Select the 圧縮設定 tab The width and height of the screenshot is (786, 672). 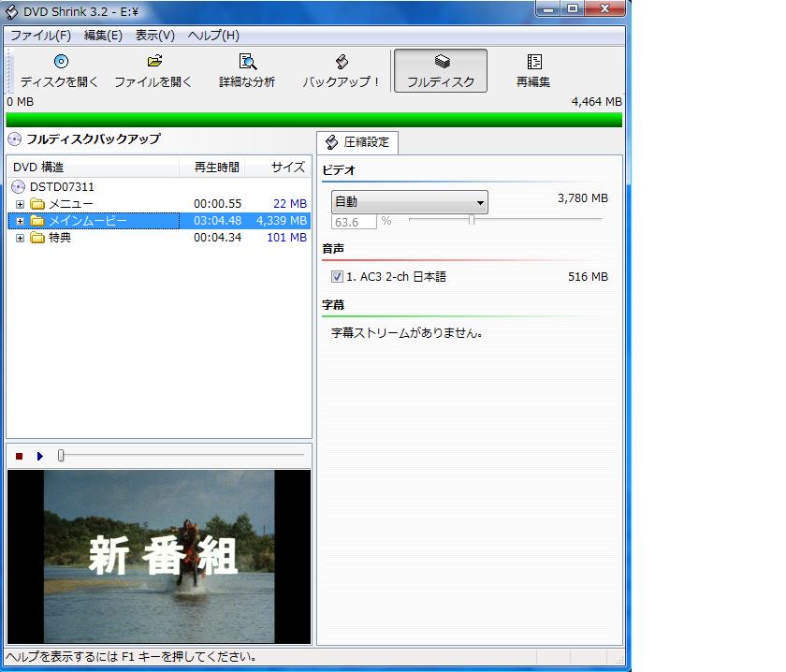(357, 142)
